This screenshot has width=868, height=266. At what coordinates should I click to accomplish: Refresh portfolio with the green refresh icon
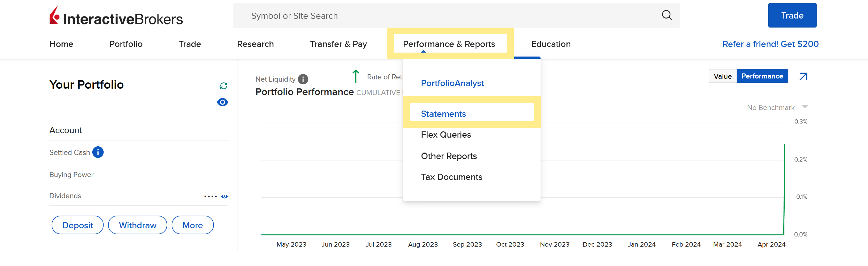point(223,86)
